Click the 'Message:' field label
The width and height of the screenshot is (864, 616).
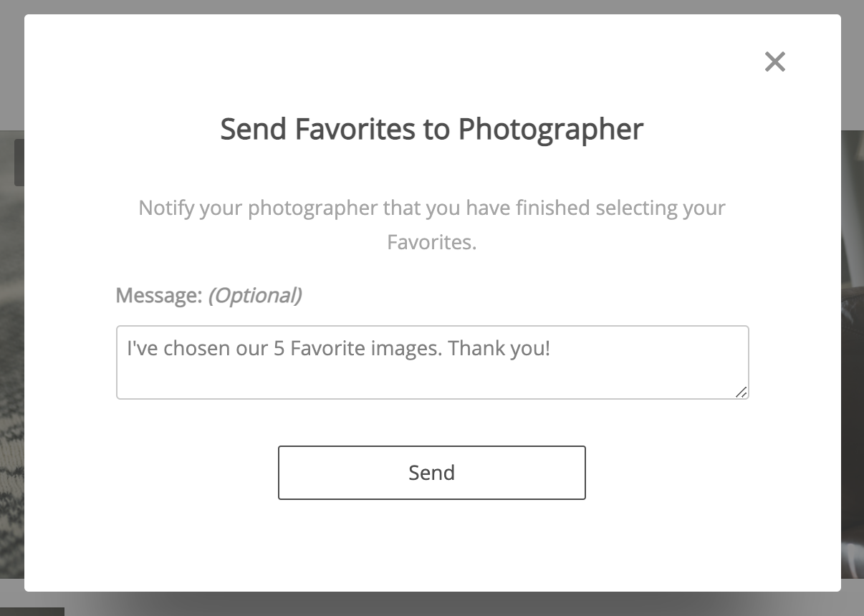point(159,295)
